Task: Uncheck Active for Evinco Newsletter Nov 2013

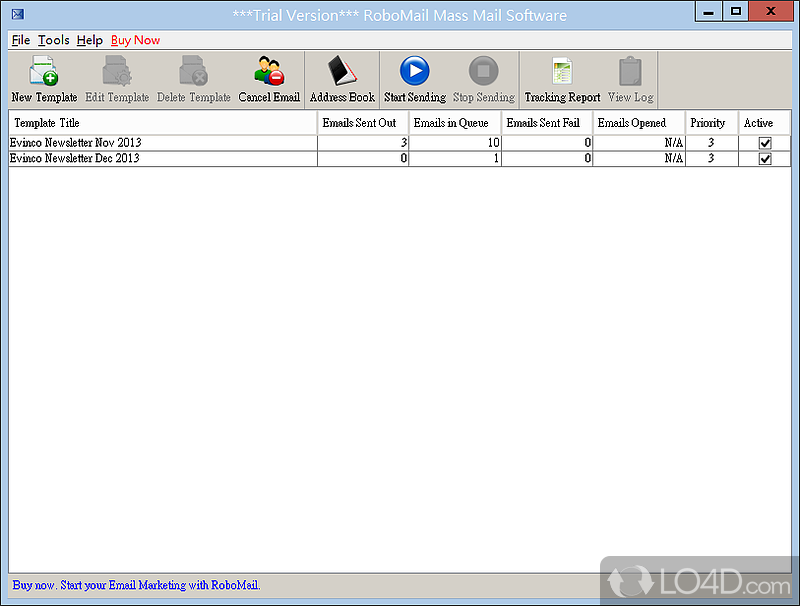Action: pos(765,144)
